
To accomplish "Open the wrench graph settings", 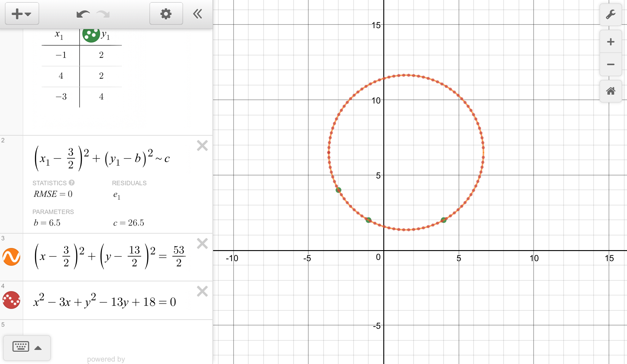I will point(610,14).
